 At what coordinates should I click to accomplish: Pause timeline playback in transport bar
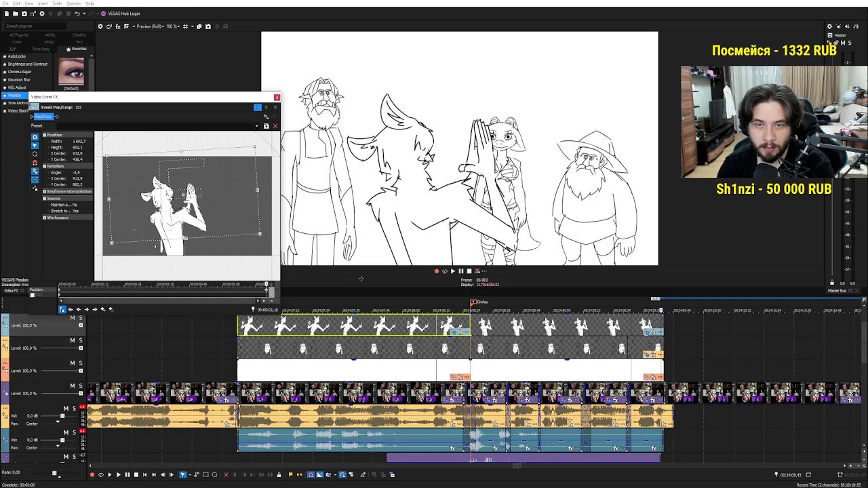point(127,474)
